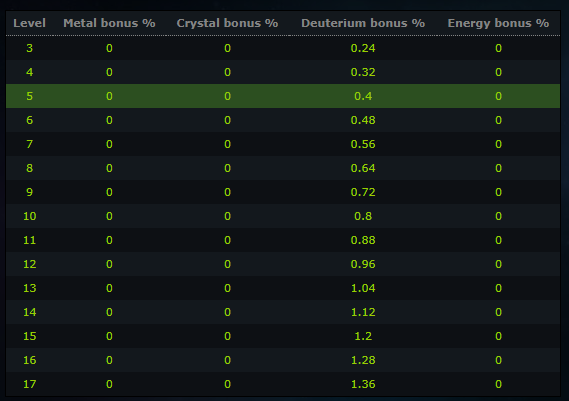
Task: Click the Deuterium bonus % column header
Action: 363,23
